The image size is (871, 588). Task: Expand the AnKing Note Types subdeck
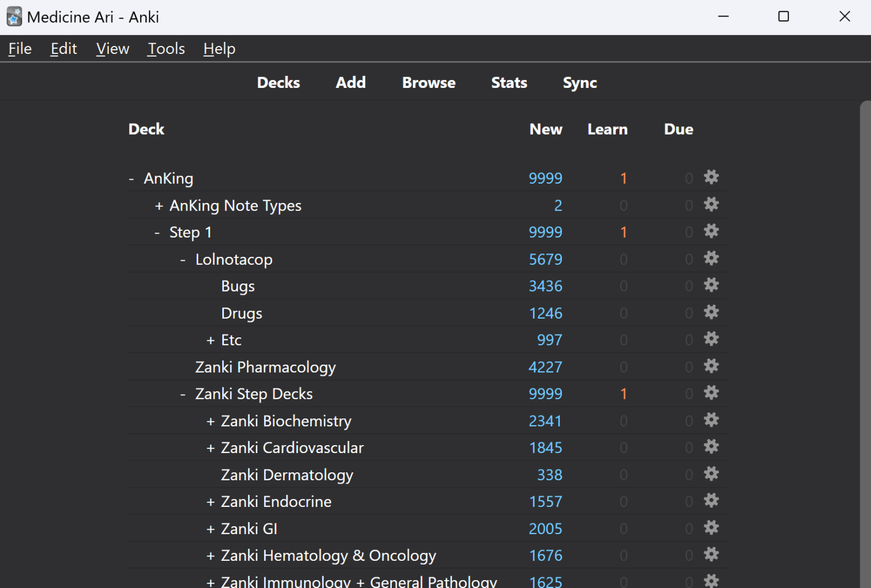click(158, 205)
